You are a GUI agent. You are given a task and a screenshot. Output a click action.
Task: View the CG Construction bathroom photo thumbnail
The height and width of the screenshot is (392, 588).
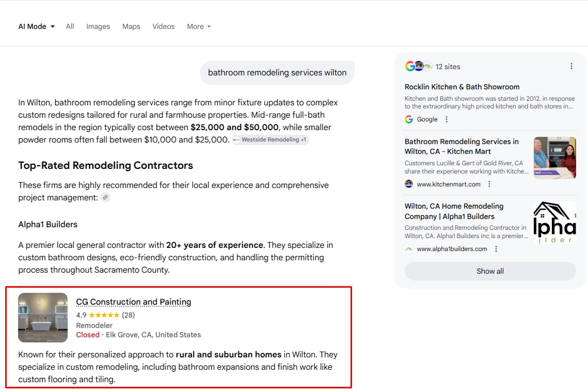pyautogui.click(x=43, y=317)
